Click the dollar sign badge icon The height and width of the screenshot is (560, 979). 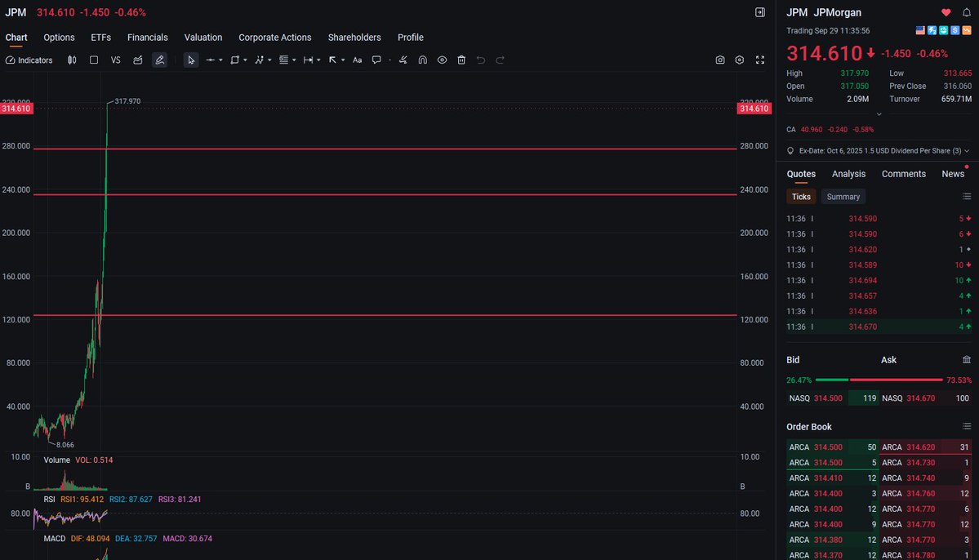point(955,30)
